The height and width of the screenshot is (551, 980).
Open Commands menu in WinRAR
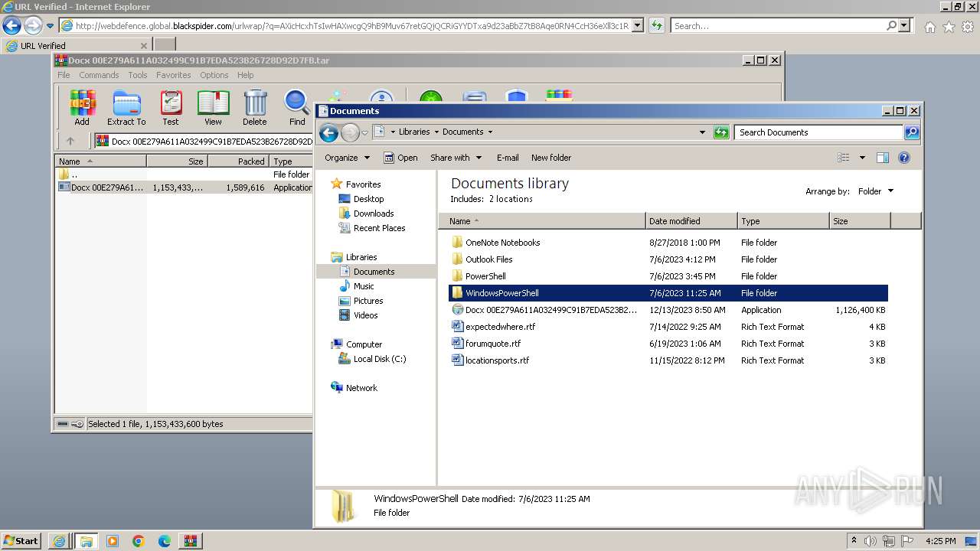click(x=99, y=75)
